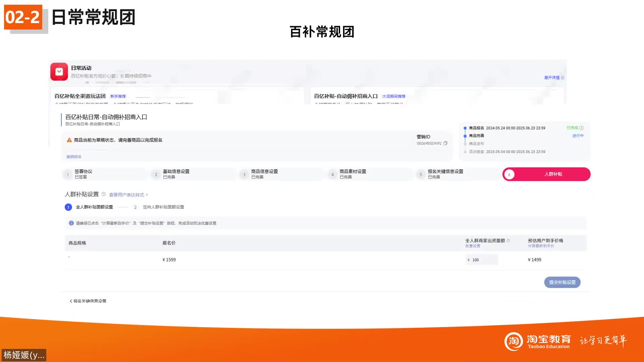Viewport: 644px width, 362px height.
Task: Click 批量设置 link under merchant amount
Action: pyautogui.click(x=473, y=246)
